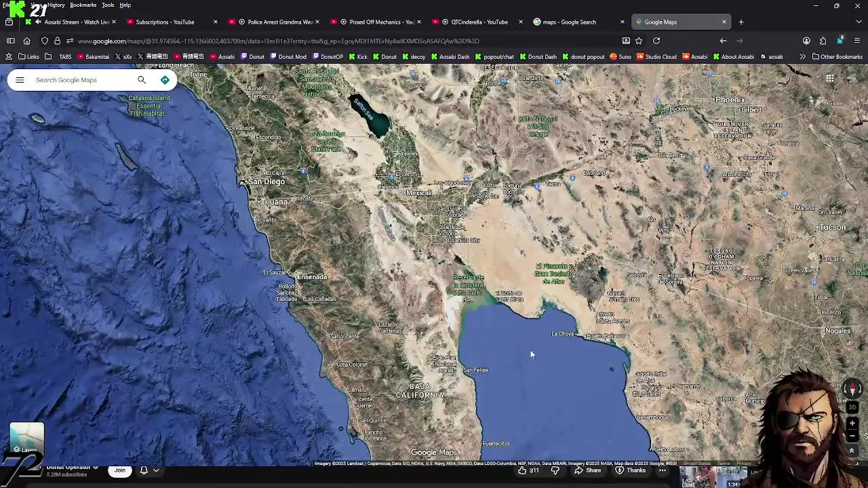Open the History menu
The image size is (868, 488).
[x=56, y=5]
